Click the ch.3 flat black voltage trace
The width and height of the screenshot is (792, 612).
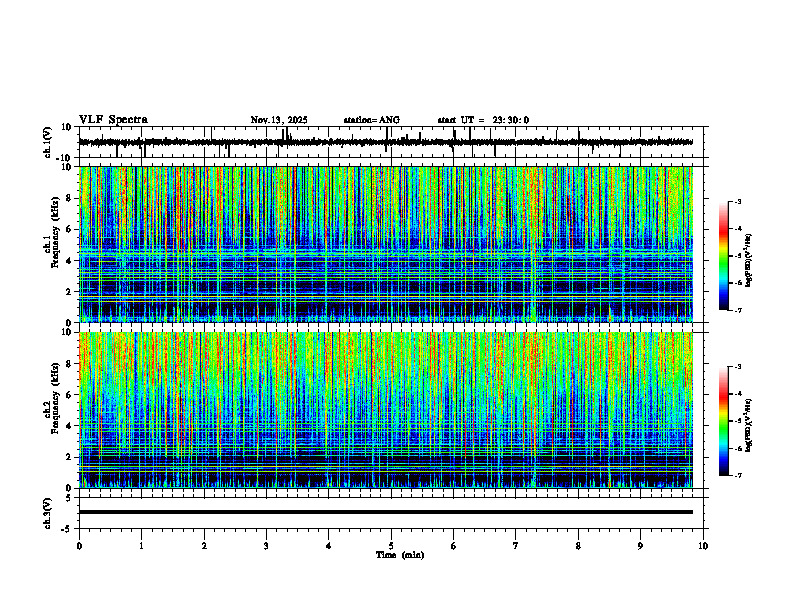click(386, 512)
